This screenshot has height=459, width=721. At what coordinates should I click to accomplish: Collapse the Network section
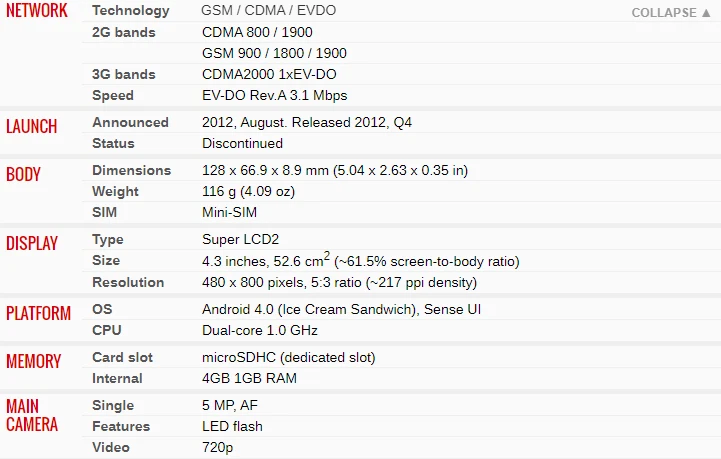(669, 13)
